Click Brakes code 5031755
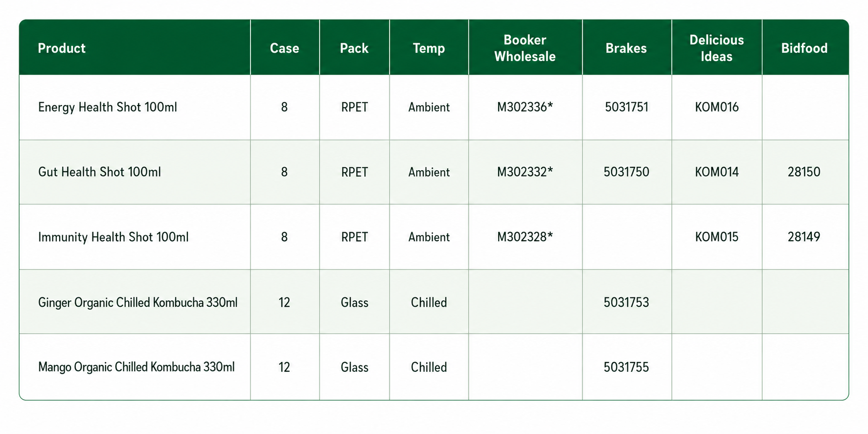 point(626,367)
